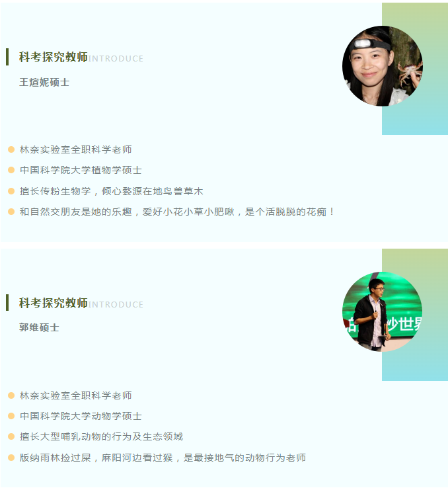Select the name 王煊妮硕士
The height and width of the screenshot is (492, 448).
coord(44,83)
